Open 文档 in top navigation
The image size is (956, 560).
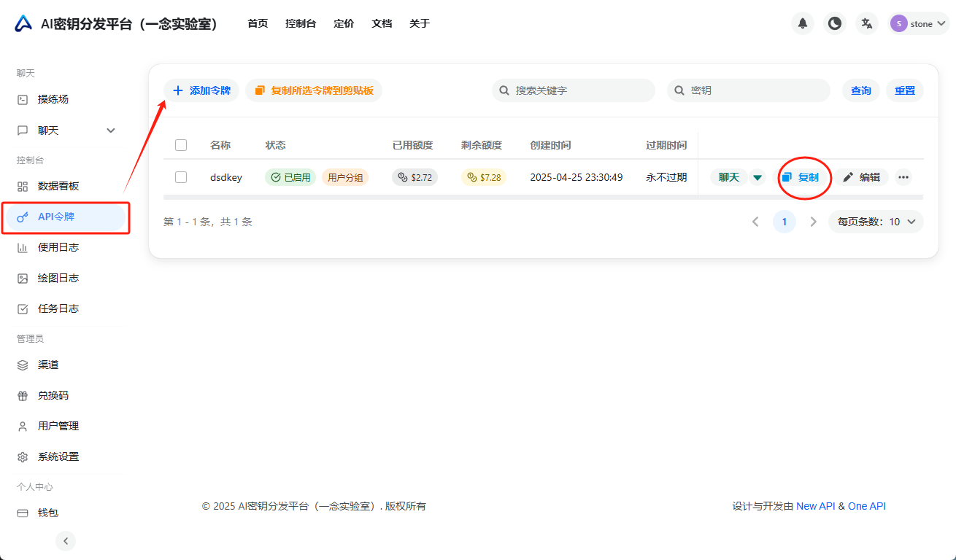click(x=382, y=23)
